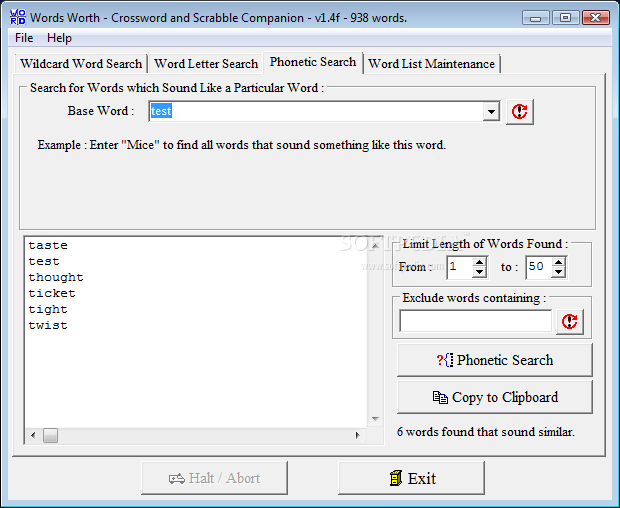Click the Words Worth app icon in title bar
This screenshot has width=620, height=508.
click(18, 17)
